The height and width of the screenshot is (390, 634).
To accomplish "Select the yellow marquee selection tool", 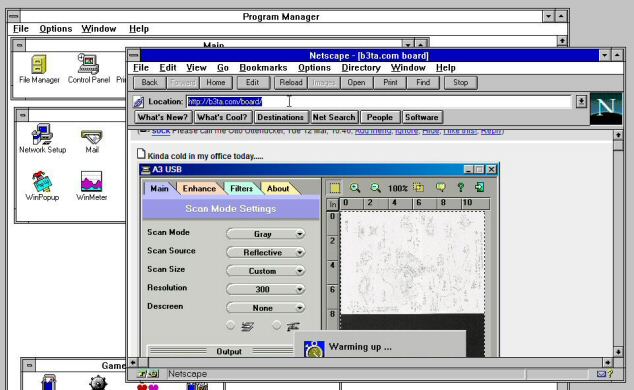I will (335, 188).
